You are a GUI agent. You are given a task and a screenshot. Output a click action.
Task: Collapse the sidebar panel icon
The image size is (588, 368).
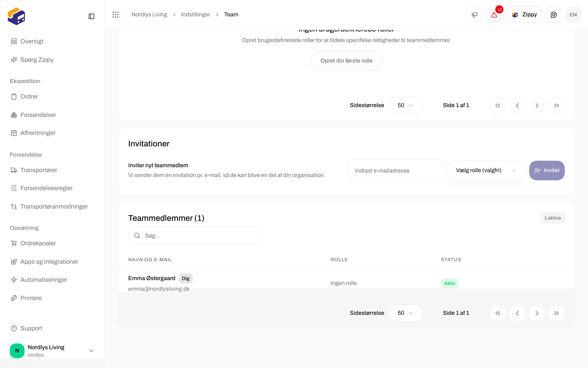[91, 16]
